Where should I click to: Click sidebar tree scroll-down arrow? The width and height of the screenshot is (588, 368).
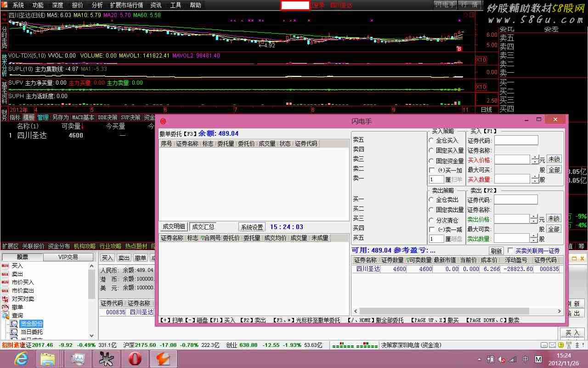pos(91,336)
